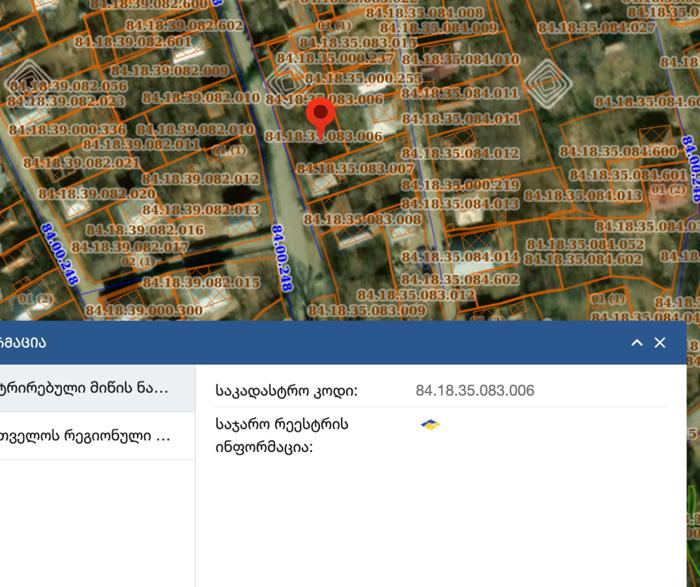Select the cadastral code value 84.18.35.083.006
The image size is (700, 587).
(x=475, y=391)
